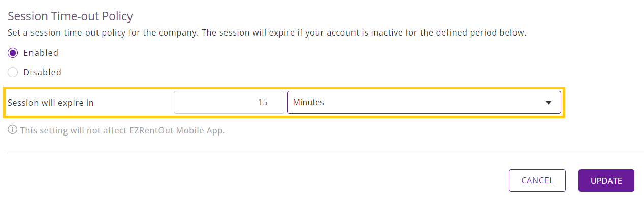Click the session time-out policy description sentence
Screen dimensions: 644x201
[x=267, y=33]
